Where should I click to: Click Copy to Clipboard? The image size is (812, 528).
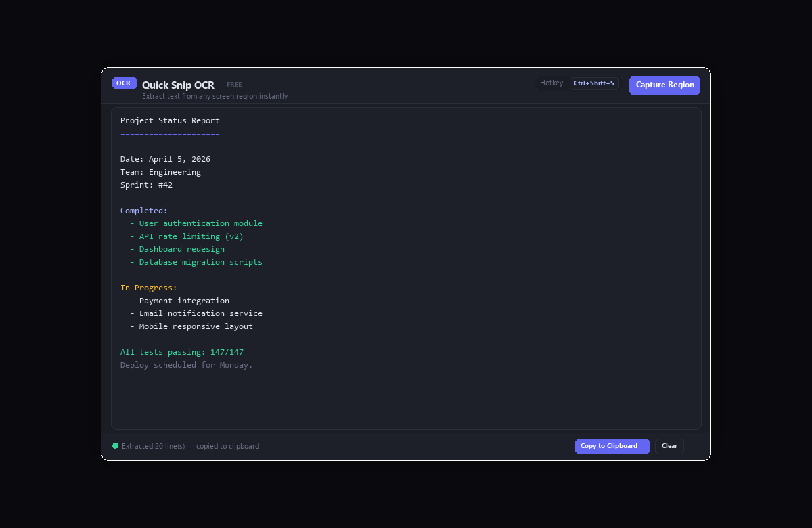pos(612,446)
